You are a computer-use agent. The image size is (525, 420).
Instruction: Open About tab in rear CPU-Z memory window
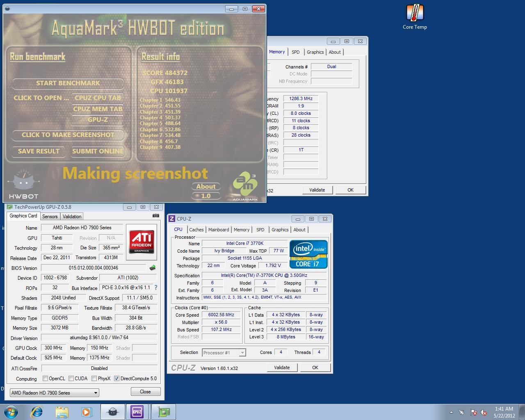click(x=335, y=52)
